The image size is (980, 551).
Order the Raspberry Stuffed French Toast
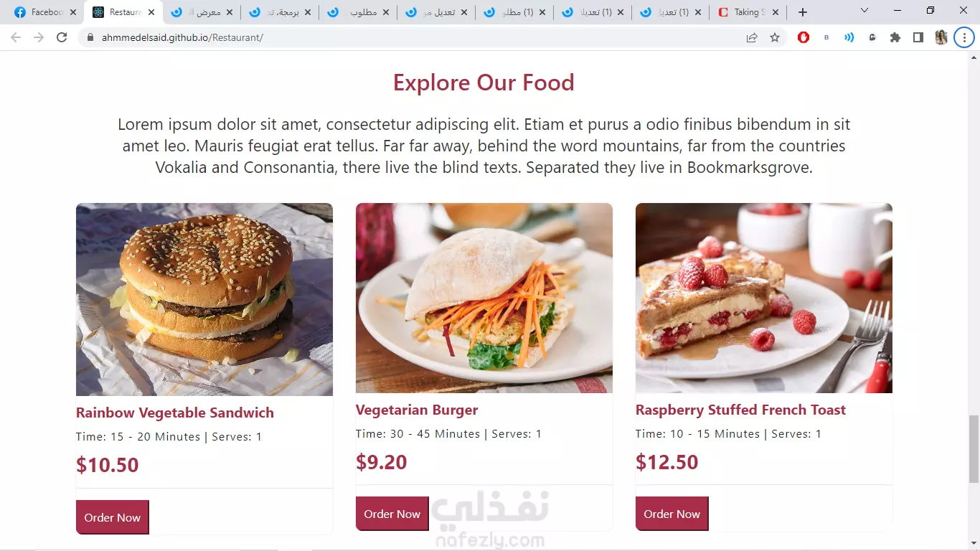click(672, 514)
